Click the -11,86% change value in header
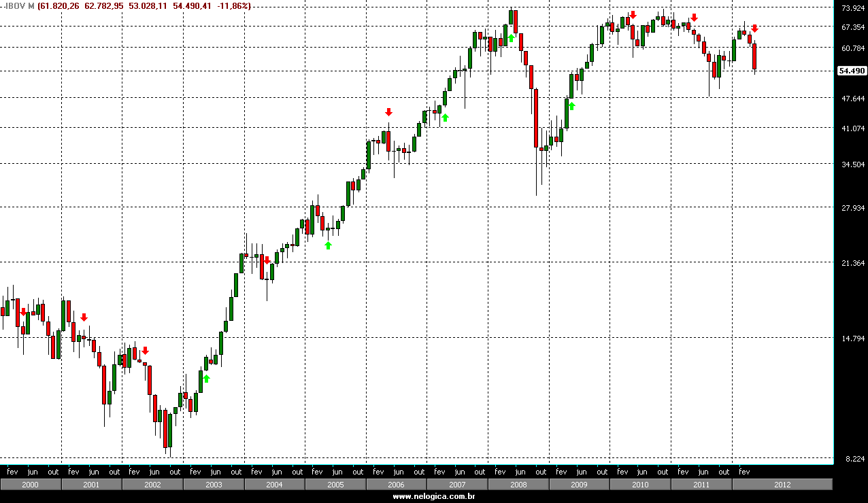This screenshot has width=868, height=503. (x=235, y=6)
